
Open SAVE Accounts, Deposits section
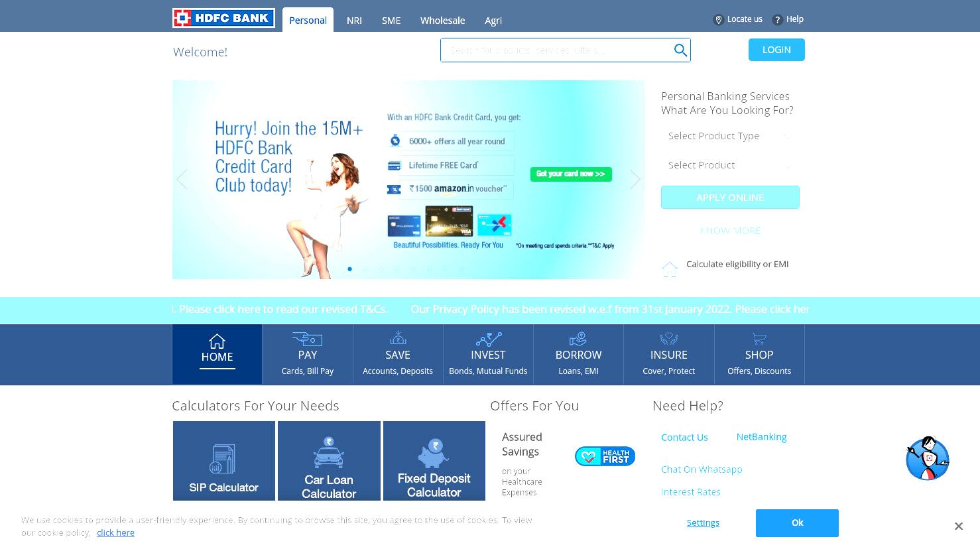coord(398,354)
